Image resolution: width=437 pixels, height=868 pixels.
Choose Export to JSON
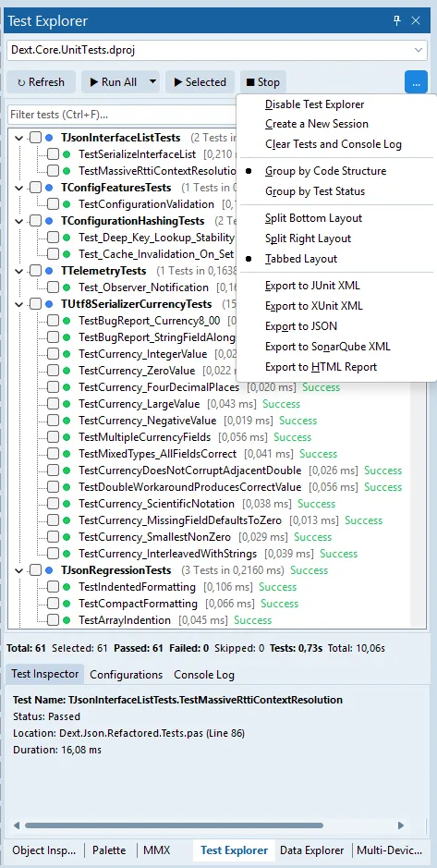coord(301,326)
